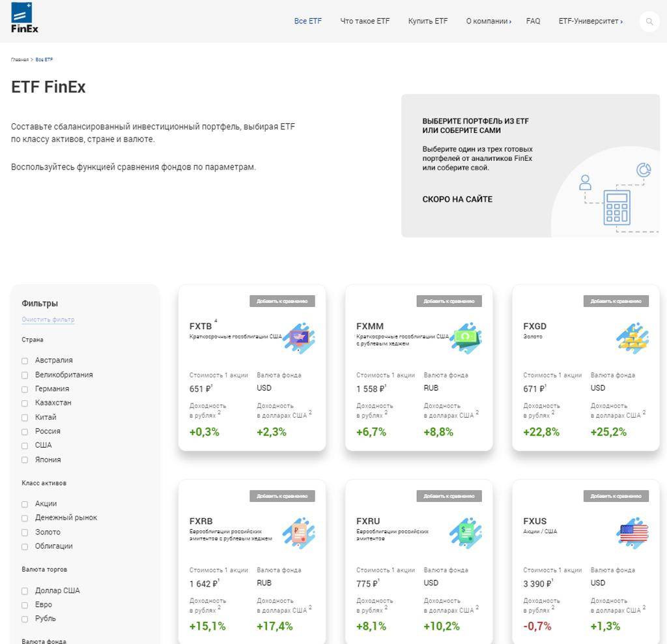Enable the Золото asset class checkbox

pyautogui.click(x=25, y=533)
